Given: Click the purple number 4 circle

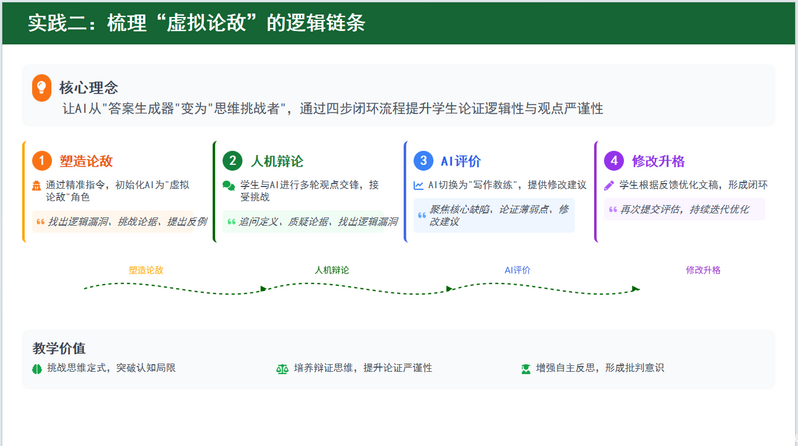Looking at the screenshot, I should [613, 160].
